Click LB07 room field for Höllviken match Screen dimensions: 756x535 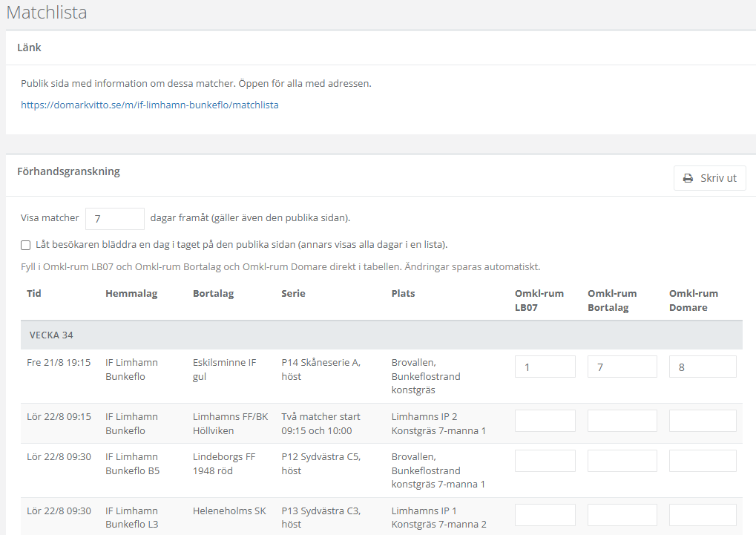(x=545, y=421)
